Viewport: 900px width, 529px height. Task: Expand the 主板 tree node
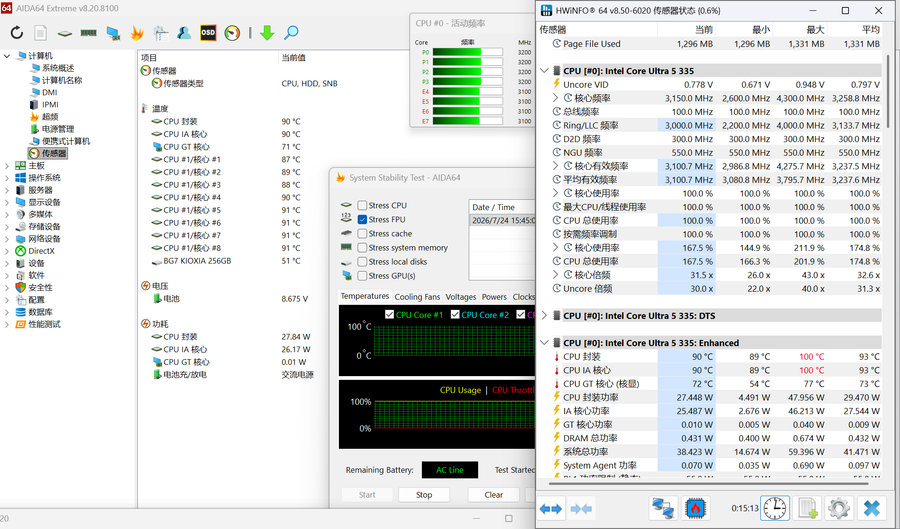tap(7, 165)
